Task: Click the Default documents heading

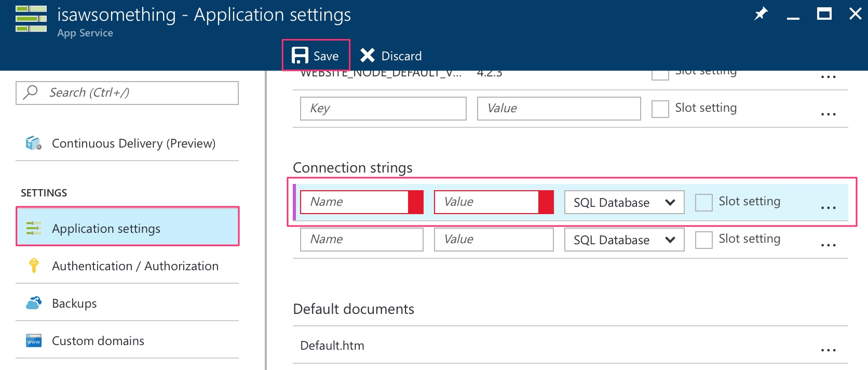Action: point(354,309)
